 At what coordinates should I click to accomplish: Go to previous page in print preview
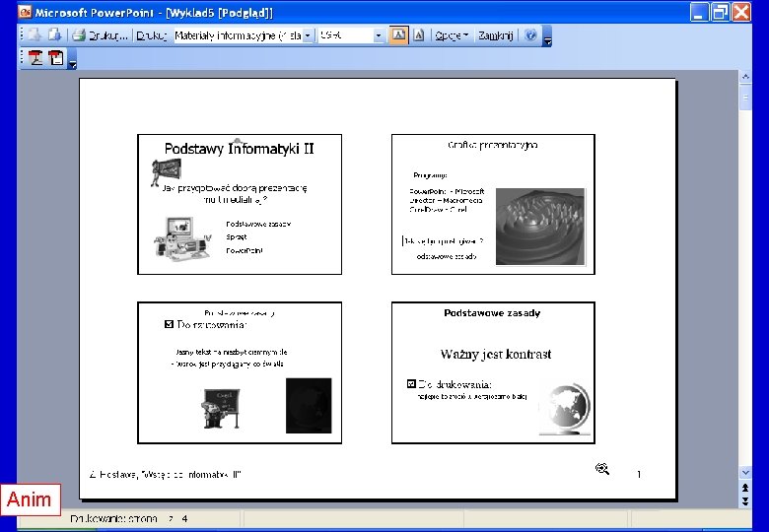35,35
